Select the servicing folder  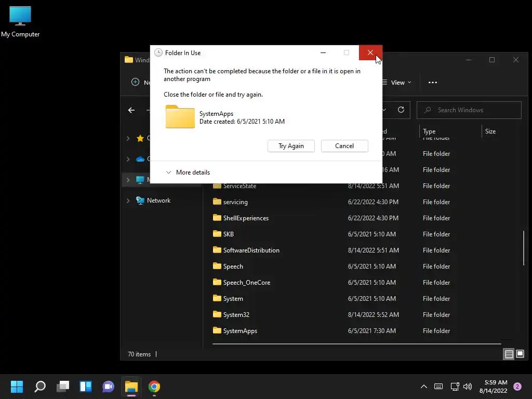tap(235, 202)
